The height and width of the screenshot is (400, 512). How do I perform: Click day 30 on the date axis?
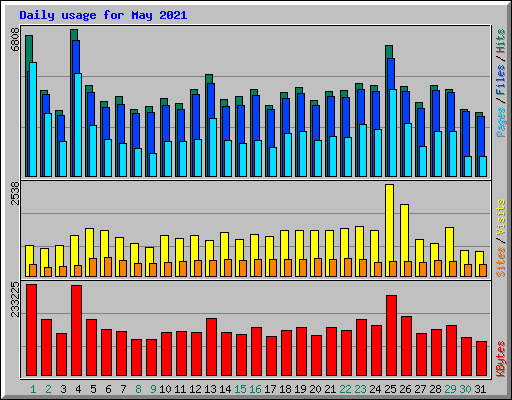(465, 389)
